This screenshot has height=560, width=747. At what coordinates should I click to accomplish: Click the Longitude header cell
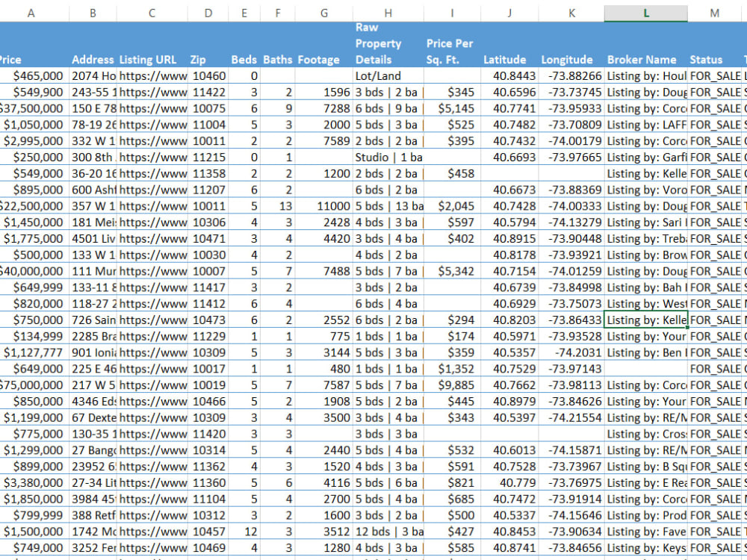(571, 45)
